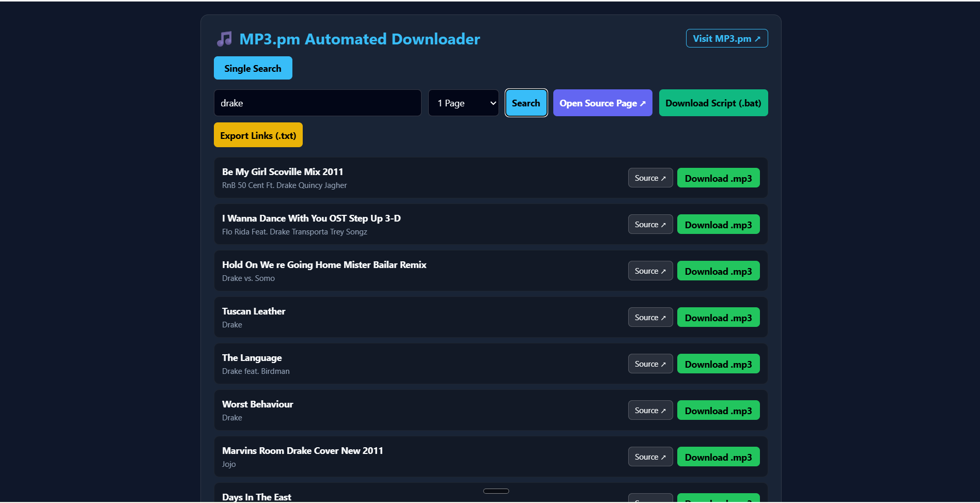The image size is (980, 503).
Task: Select the Tuscan Leather title text
Action: (x=254, y=311)
